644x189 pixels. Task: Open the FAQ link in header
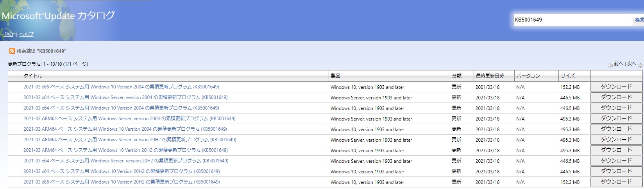coord(9,34)
